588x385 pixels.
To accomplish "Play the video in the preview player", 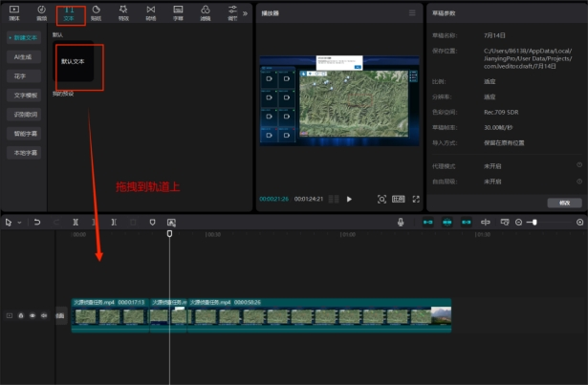I will click(x=349, y=199).
